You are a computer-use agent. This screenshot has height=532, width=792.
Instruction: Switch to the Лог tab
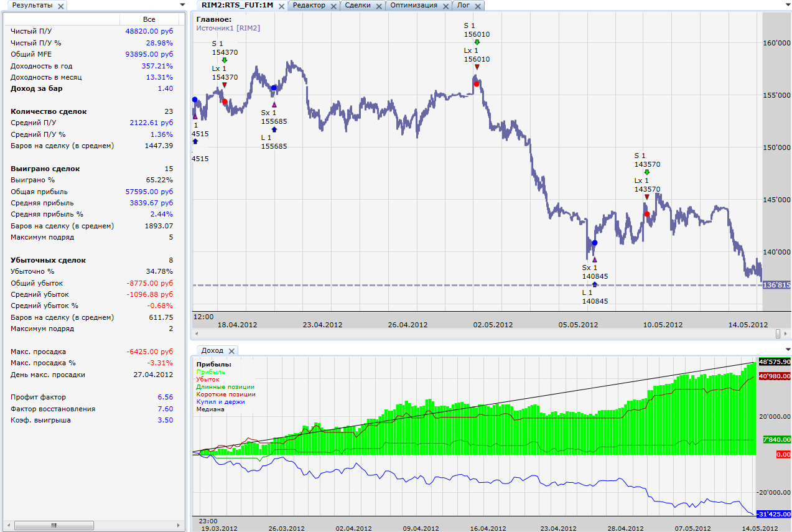click(x=463, y=5)
